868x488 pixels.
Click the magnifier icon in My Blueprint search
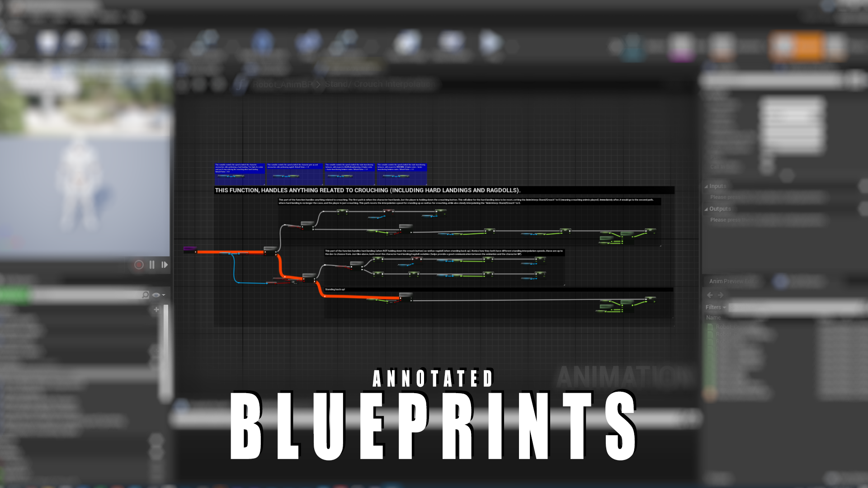coord(145,295)
